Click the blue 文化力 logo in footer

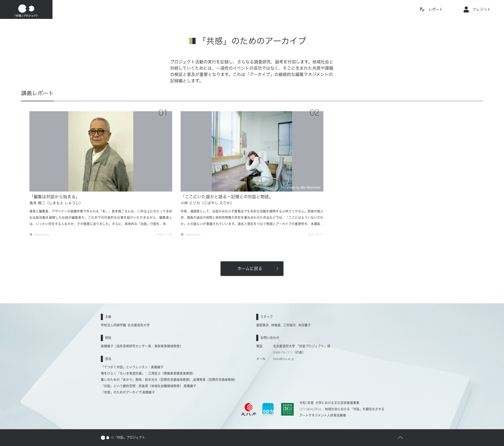[x=268, y=409]
